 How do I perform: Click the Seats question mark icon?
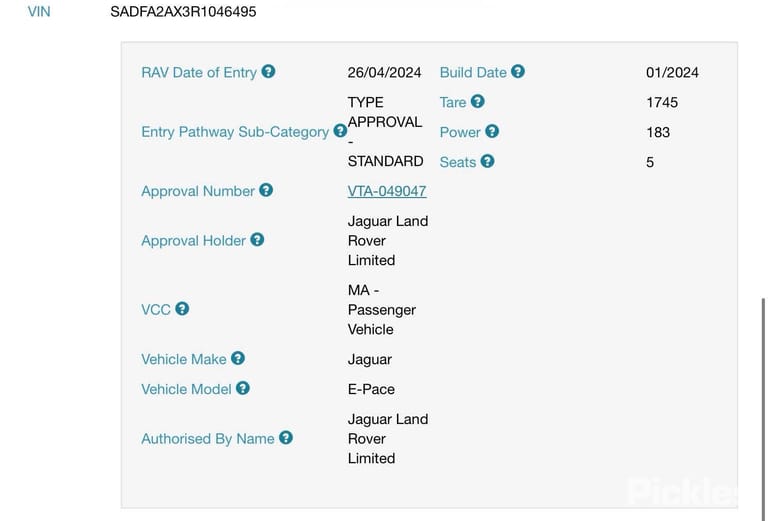[x=487, y=161]
